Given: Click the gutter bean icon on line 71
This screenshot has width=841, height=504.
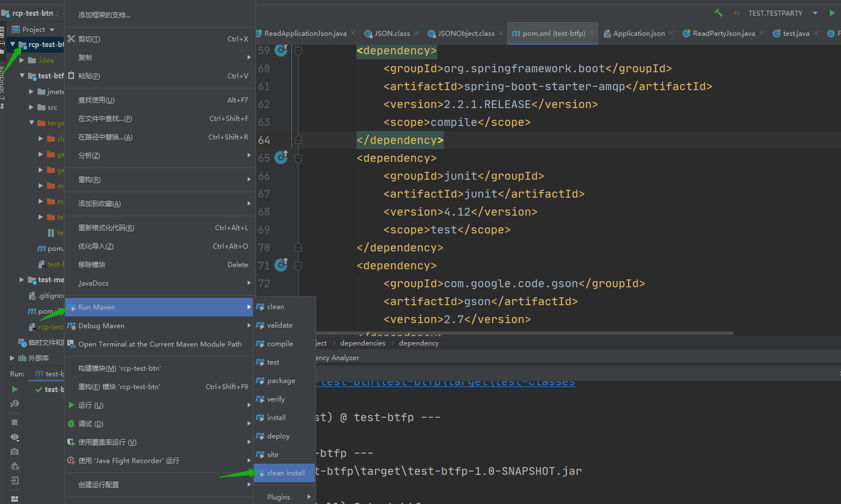Looking at the screenshot, I should coord(281,265).
